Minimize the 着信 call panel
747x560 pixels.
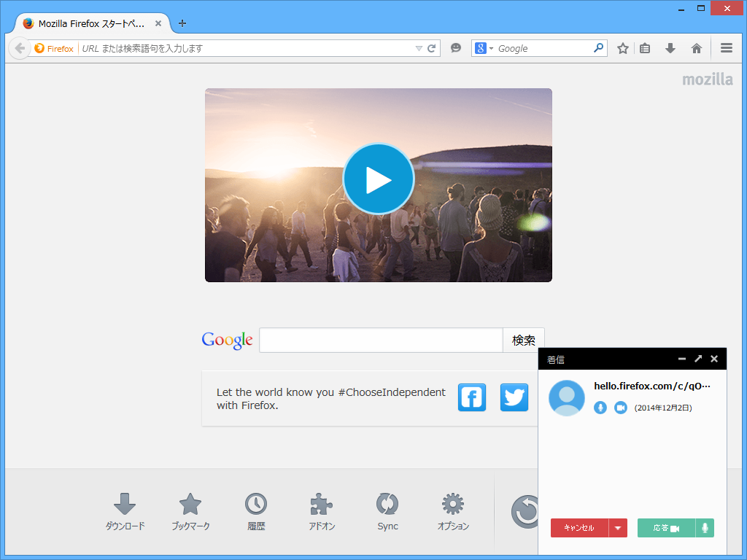click(682, 359)
